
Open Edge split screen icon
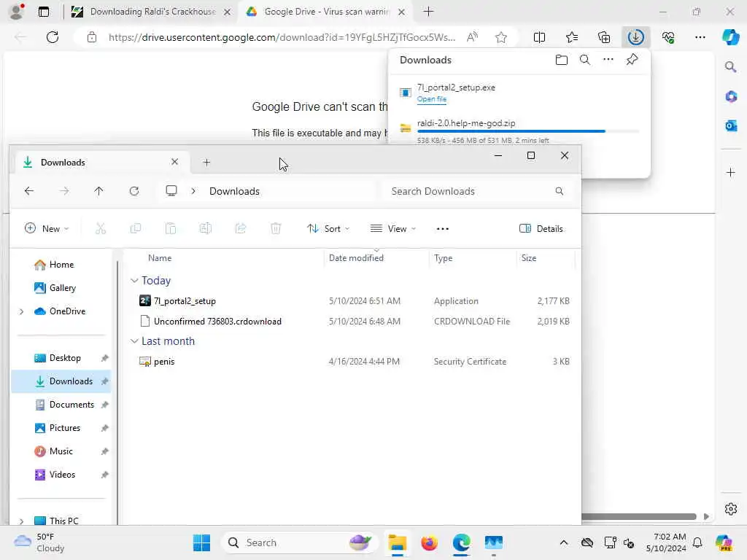click(x=539, y=37)
